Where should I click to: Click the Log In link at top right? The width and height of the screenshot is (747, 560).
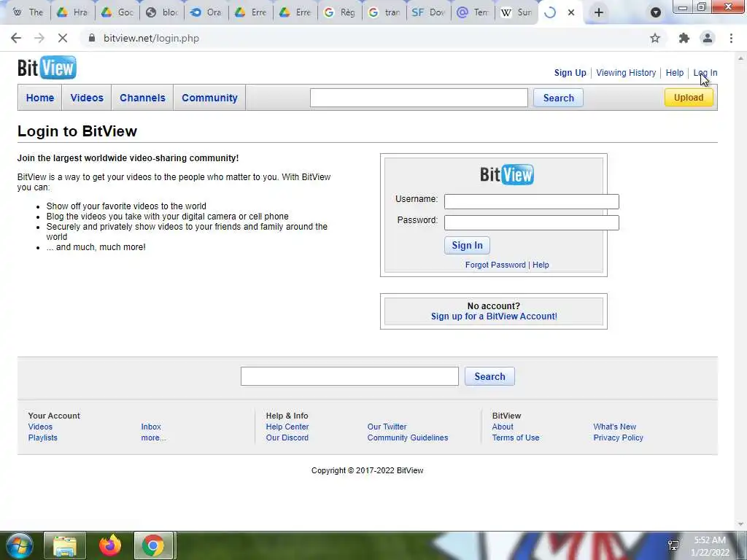point(705,73)
